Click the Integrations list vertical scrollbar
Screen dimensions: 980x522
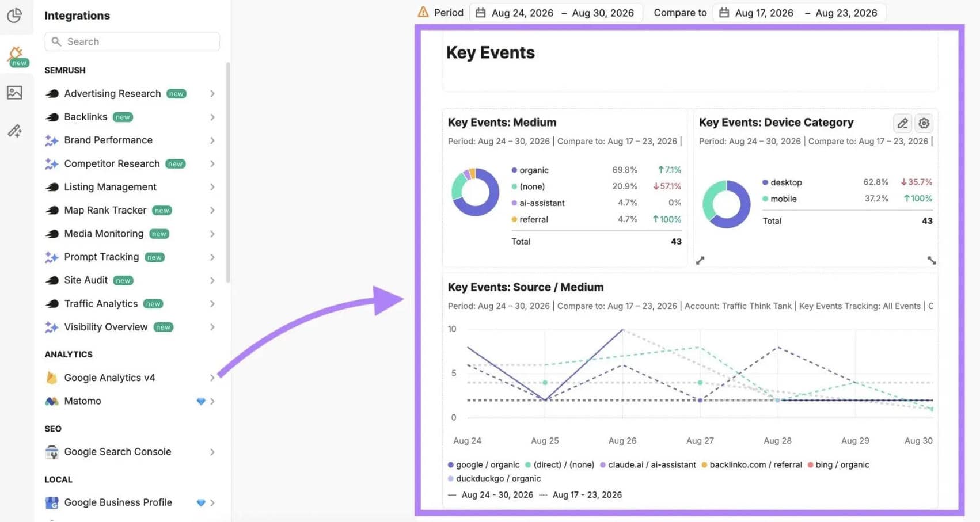(x=228, y=173)
